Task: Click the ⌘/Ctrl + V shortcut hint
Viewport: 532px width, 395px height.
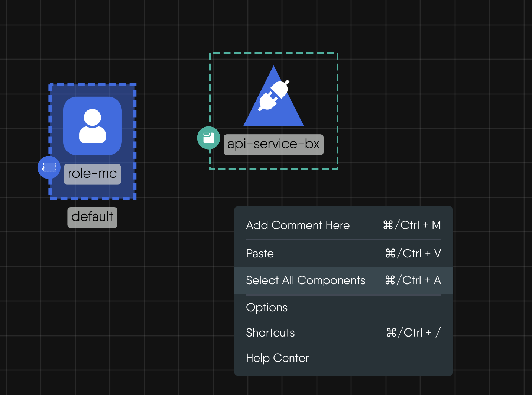Action: coord(413,254)
